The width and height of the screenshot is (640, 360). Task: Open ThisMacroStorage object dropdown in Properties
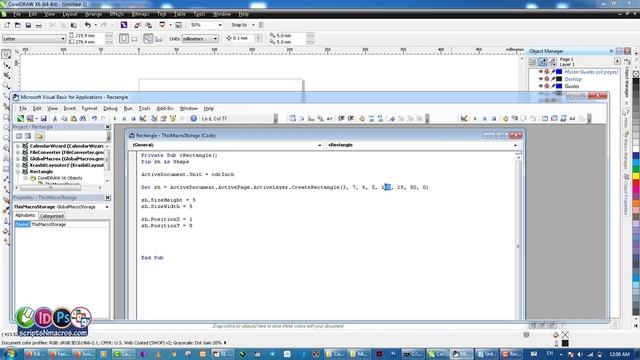[107, 207]
